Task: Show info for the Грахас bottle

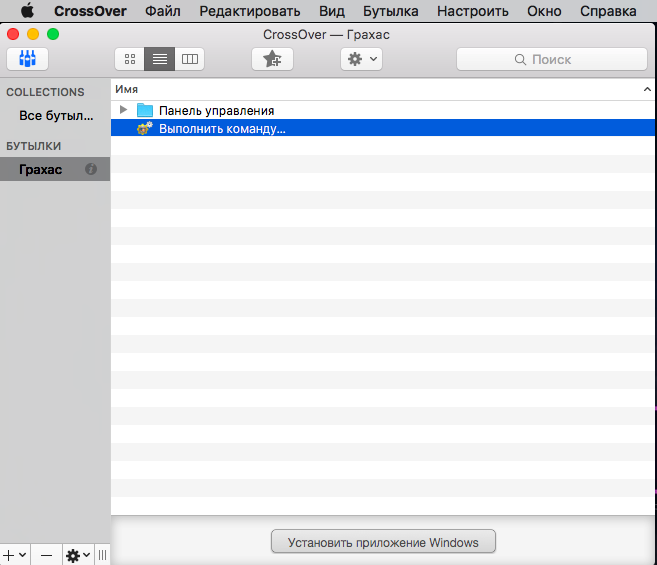Action: [91, 169]
